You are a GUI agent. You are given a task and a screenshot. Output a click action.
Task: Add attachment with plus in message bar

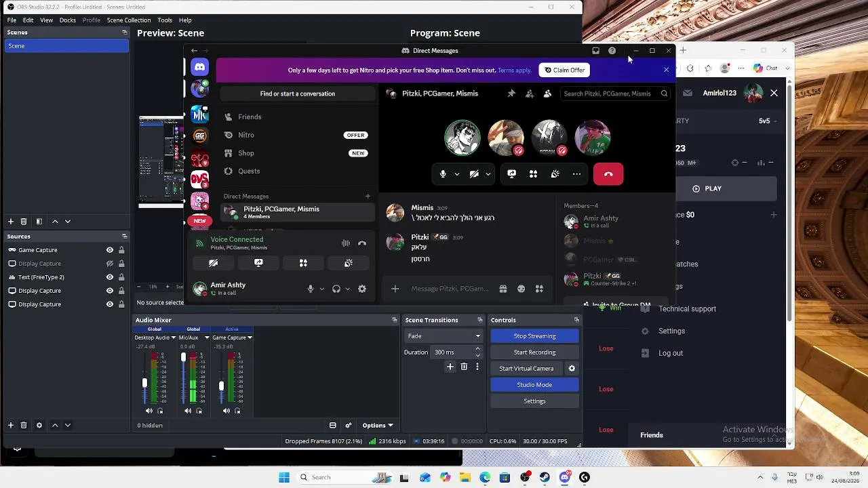(395, 289)
